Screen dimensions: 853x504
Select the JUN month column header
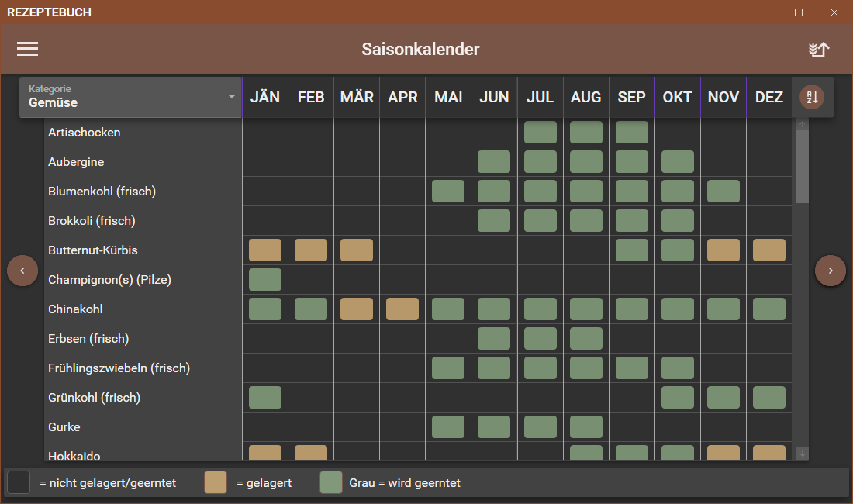[x=494, y=98]
